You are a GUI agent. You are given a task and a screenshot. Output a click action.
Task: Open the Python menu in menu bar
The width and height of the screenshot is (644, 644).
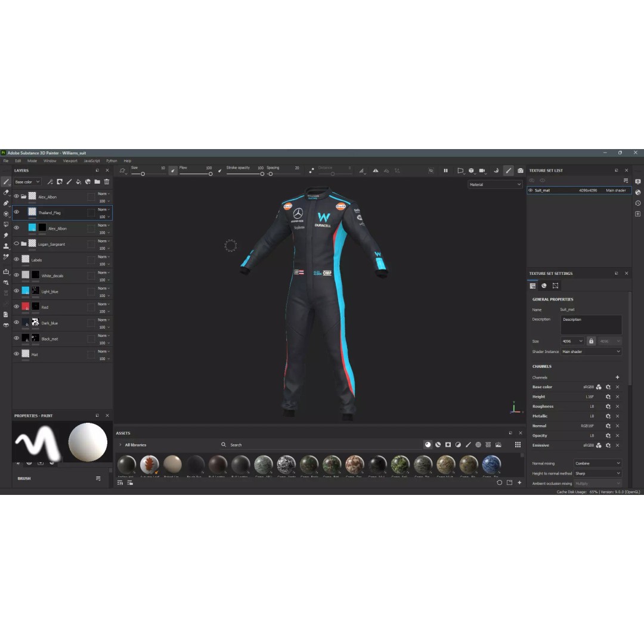coord(111,160)
